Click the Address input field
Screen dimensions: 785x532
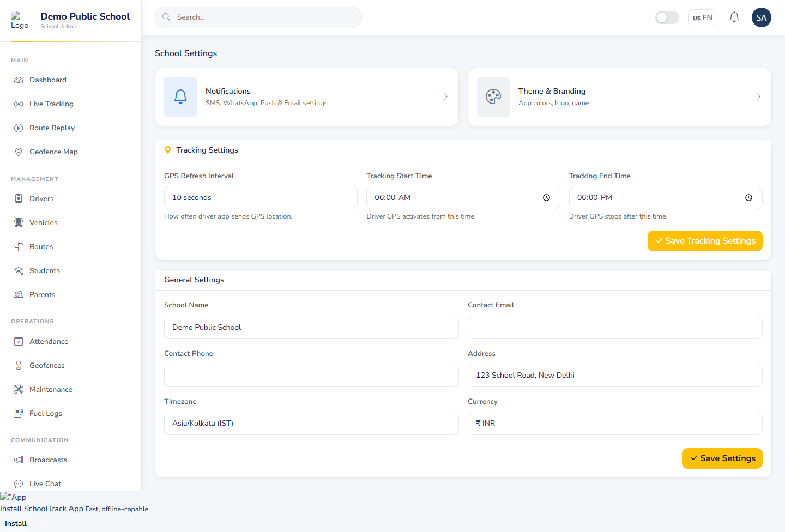pyautogui.click(x=615, y=376)
